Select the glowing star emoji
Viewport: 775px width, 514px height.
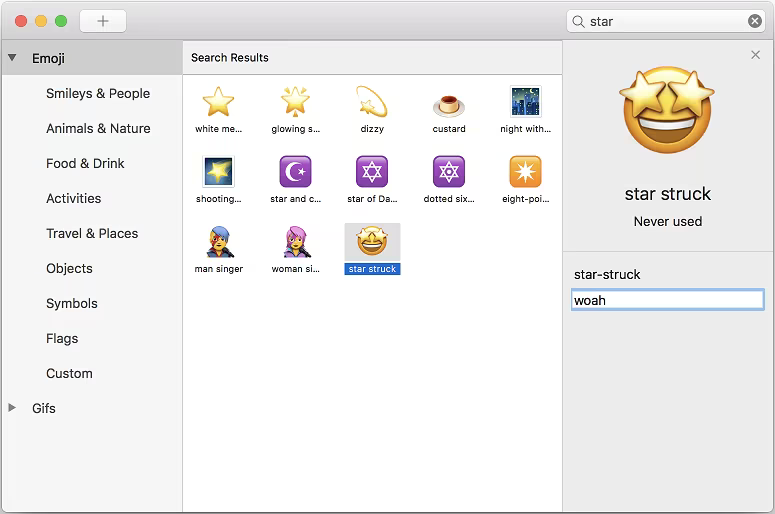tap(295, 102)
